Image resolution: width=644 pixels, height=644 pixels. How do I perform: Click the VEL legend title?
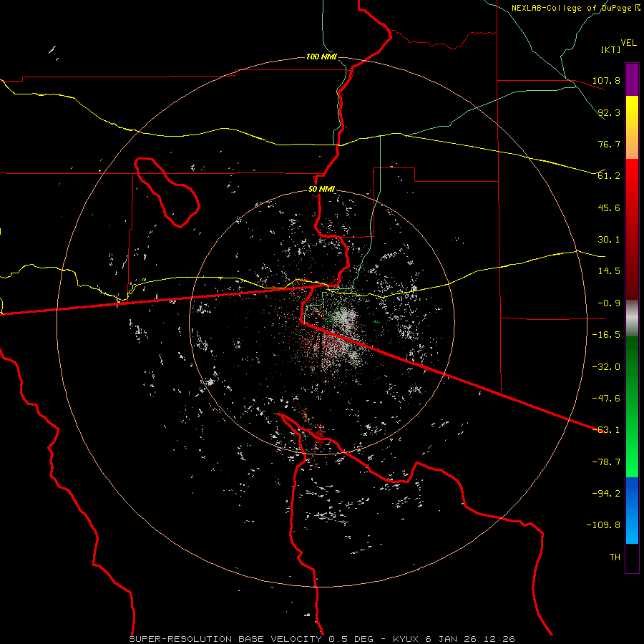click(x=628, y=43)
